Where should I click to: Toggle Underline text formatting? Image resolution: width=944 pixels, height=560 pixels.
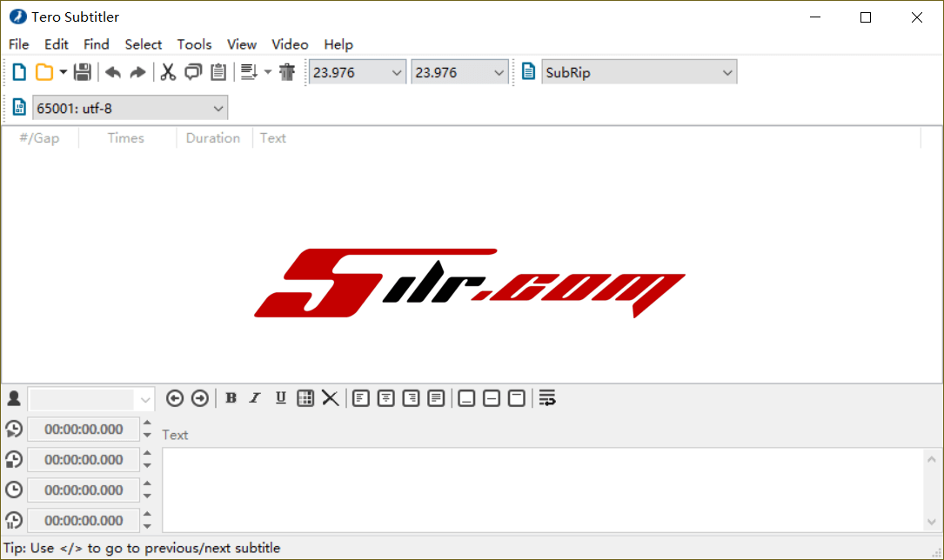click(280, 398)
